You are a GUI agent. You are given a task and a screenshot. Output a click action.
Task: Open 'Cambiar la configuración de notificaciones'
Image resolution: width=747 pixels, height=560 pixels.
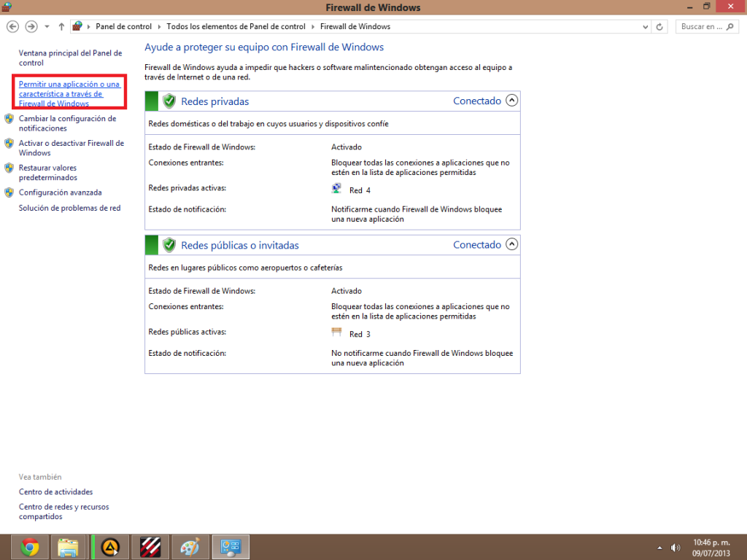click(67, 123)
